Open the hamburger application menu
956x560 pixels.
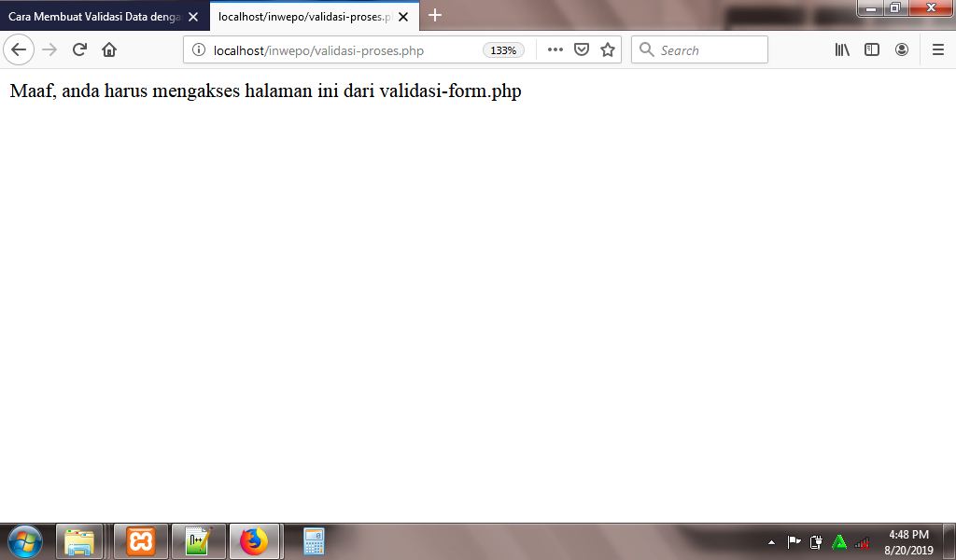(x=938, y=50)
